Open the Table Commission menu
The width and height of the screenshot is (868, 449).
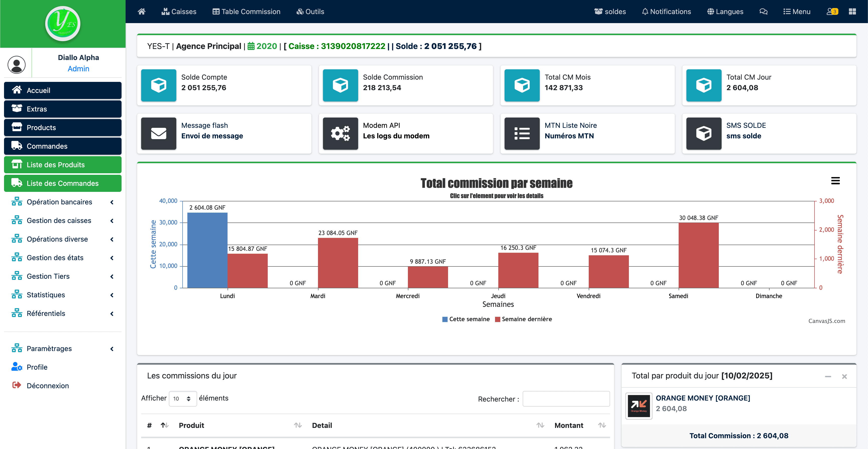coord(246,11)
